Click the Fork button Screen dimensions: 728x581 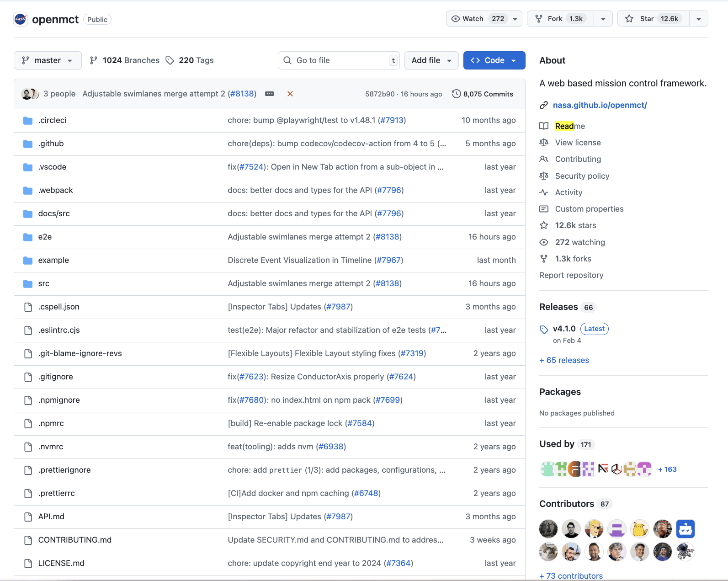pyautogui.click(x=560, y=19)
